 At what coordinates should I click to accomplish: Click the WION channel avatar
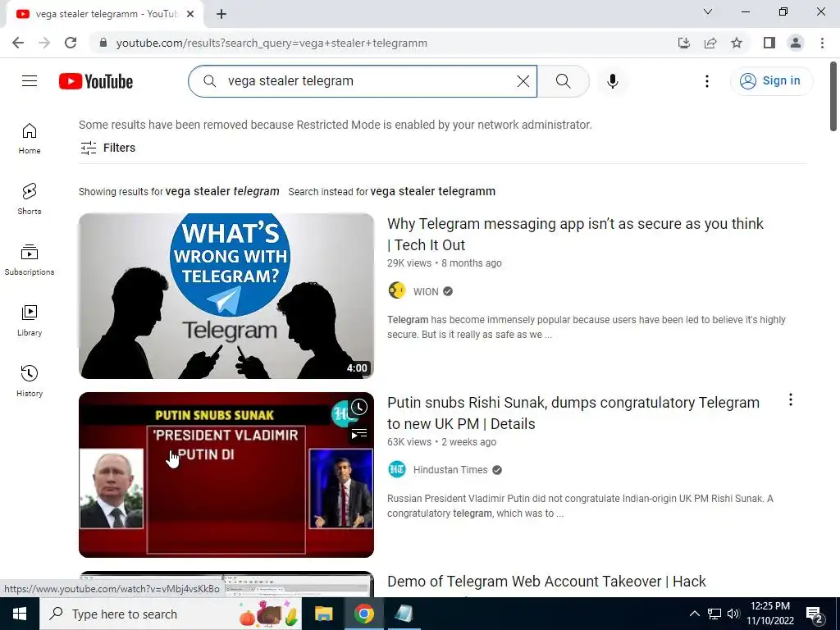coord(396,290)
